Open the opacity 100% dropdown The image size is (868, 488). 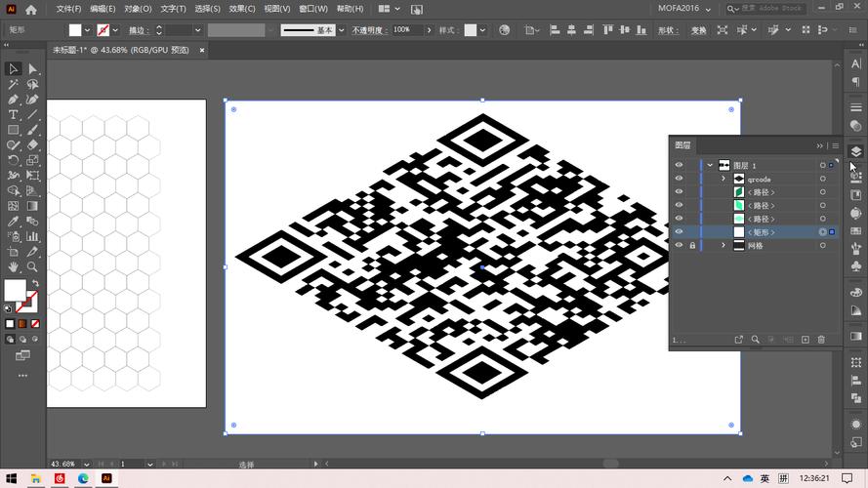pos(428,30)
